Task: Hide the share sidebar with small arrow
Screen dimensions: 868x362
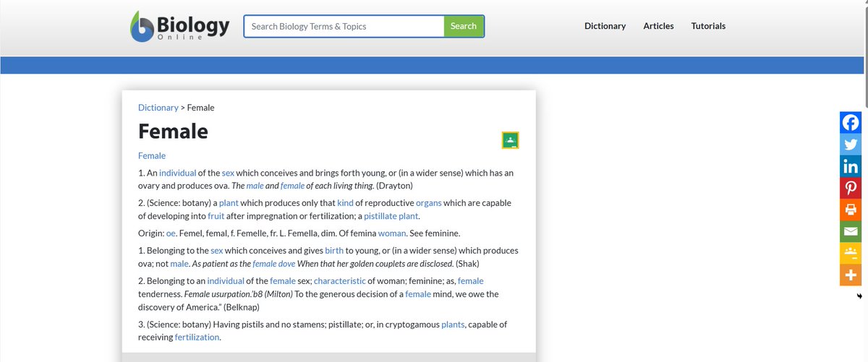Action: [x=859, y=296]
